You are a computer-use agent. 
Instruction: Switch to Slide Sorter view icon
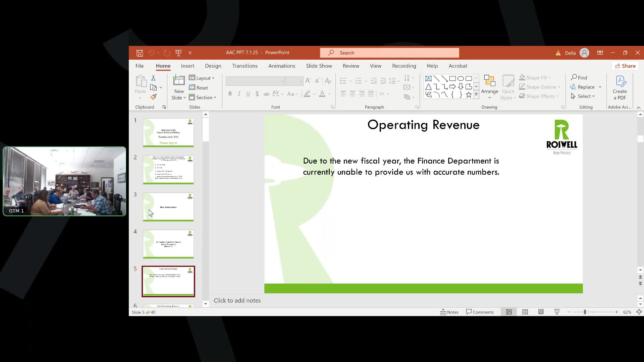point(525,312)
